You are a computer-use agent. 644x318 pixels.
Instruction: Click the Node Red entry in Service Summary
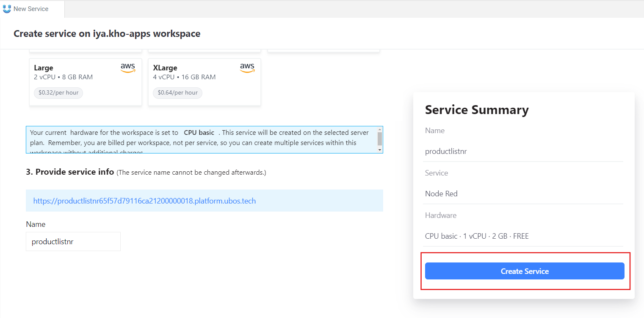pyautogui.click(x=441, y=193)
